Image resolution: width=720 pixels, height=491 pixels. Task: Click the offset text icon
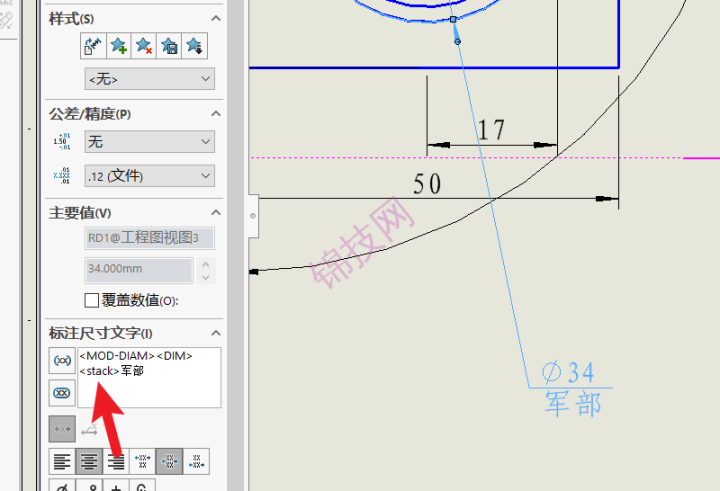[x=90, y=430]
